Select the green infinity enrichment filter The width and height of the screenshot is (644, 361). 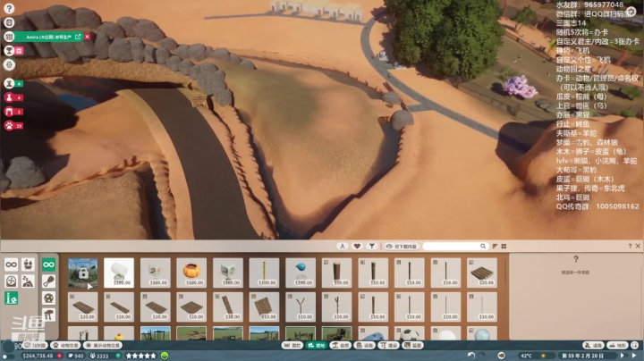click(48, 264)
